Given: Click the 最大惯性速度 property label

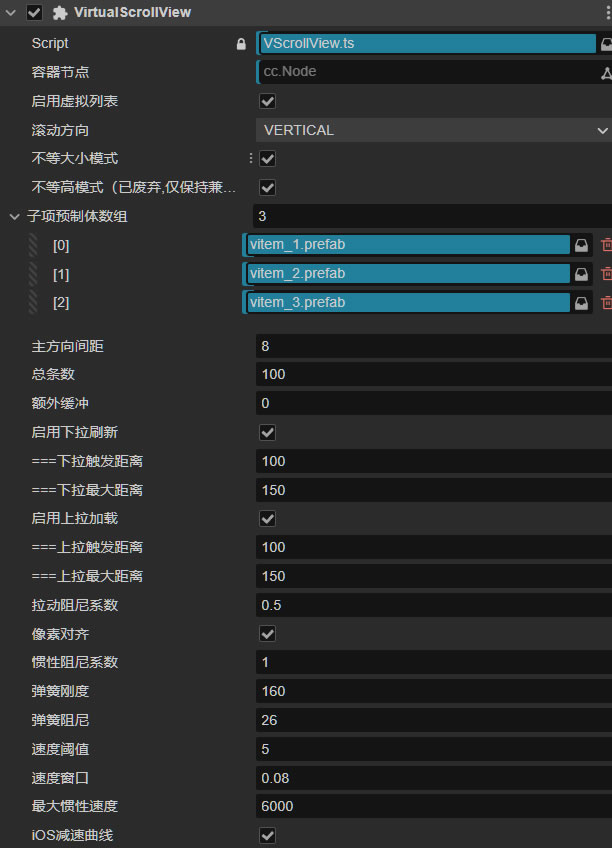Looking at the screenshot, I should (75, 806).
